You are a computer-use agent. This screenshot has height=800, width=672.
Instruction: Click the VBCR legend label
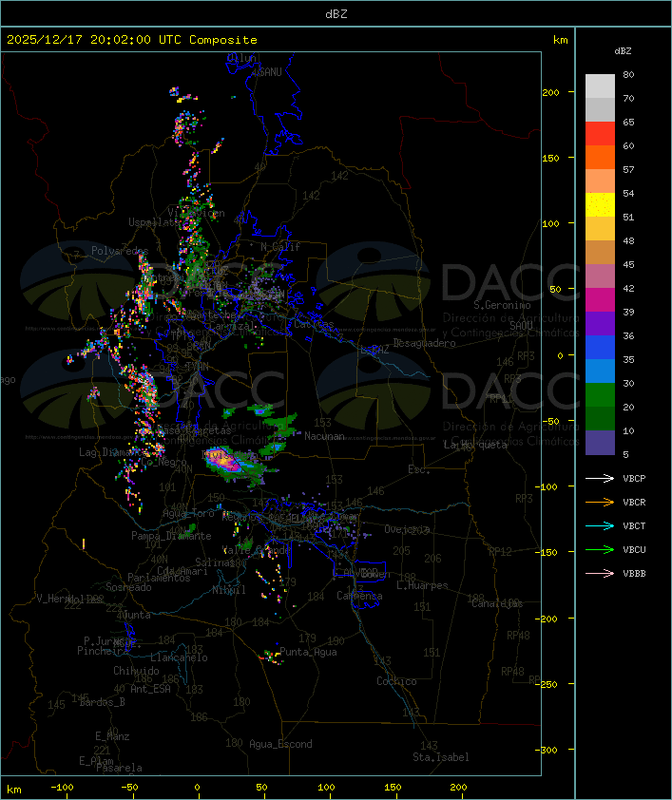click(x=634, y=503)
